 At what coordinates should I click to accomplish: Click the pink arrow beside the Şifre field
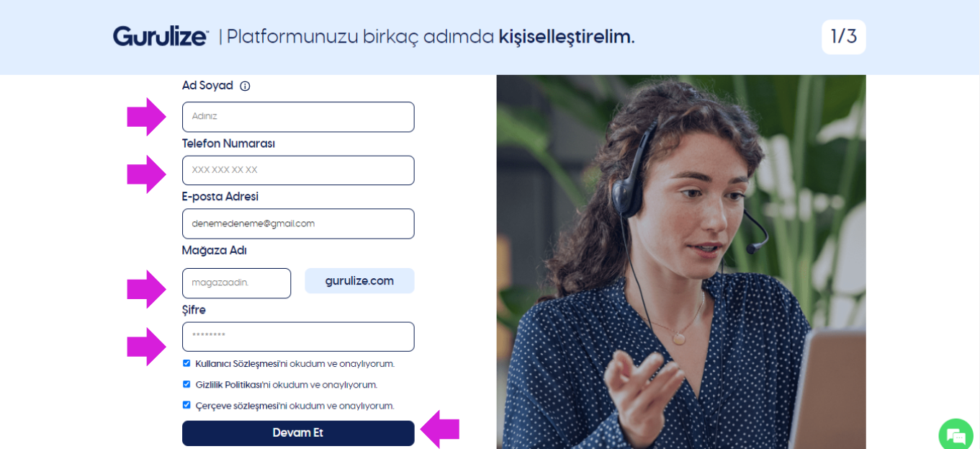coord(147,347)
